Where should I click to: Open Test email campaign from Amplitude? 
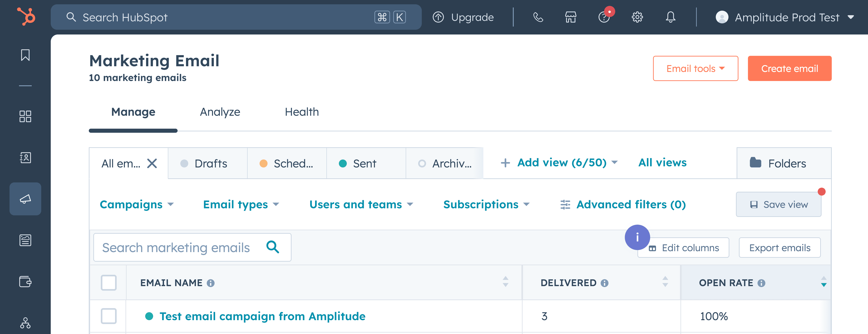click(262, 317)
